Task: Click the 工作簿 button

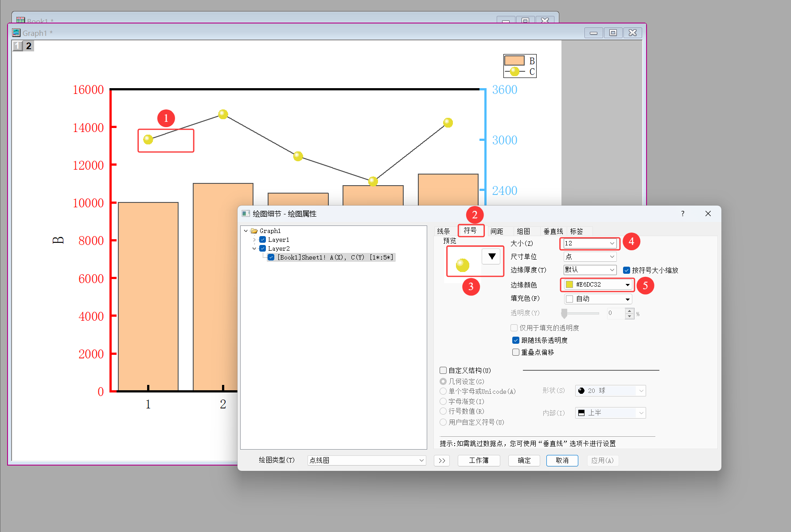Action: 479,461
